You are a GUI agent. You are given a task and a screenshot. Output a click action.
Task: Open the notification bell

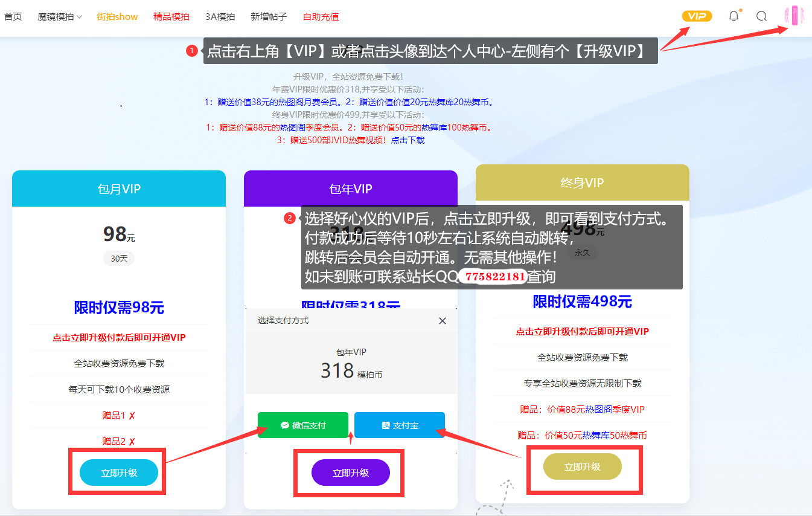coord(734,16)
